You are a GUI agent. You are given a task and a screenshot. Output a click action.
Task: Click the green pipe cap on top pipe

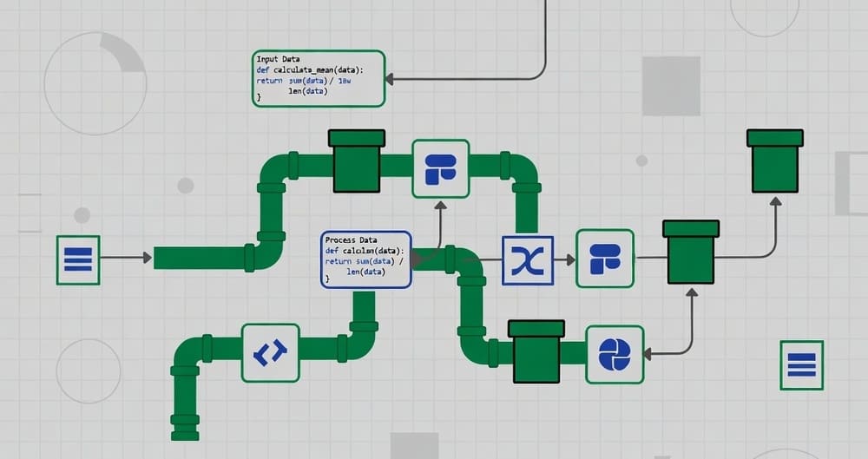point(356,161)
